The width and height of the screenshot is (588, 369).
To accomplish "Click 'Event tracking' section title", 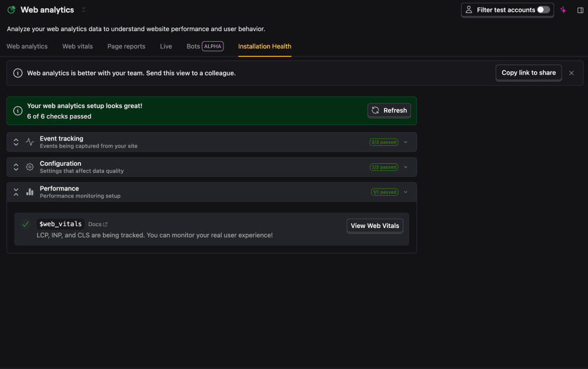I will click(x=62, y=139).
